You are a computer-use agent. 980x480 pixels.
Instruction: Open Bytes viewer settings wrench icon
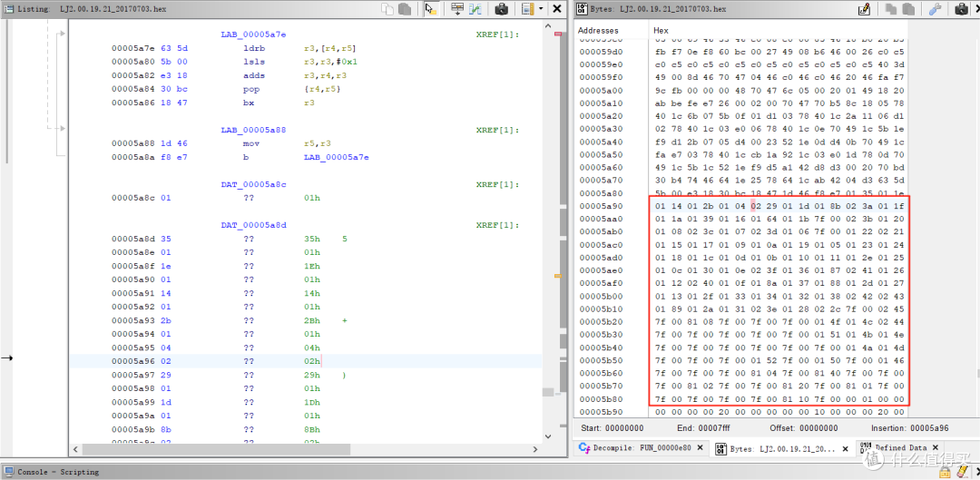pos(935,9)
